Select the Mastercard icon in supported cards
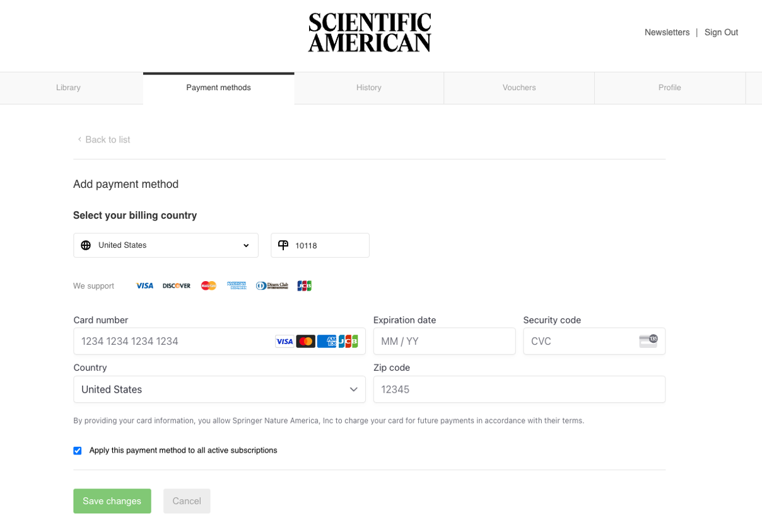This screenshot has height=532, width=762. pyautogui.click(x=208, y=286)
